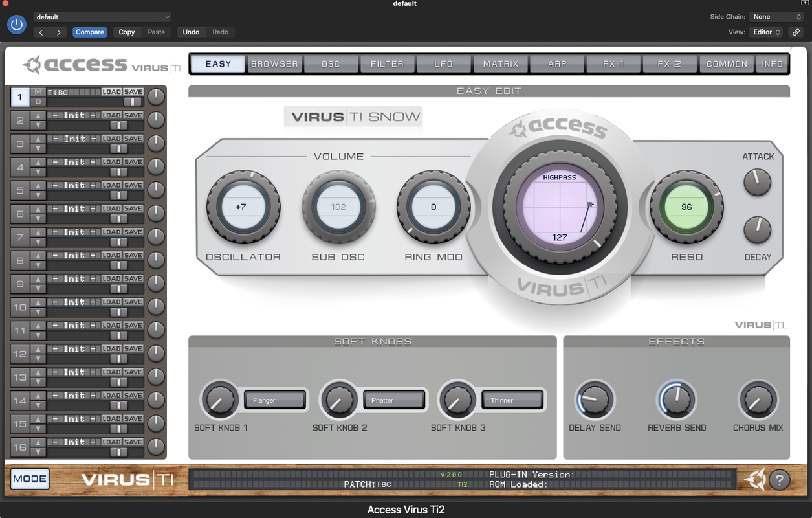Click up arrow on part 6

pyautogui.click(x=38, y=209)
